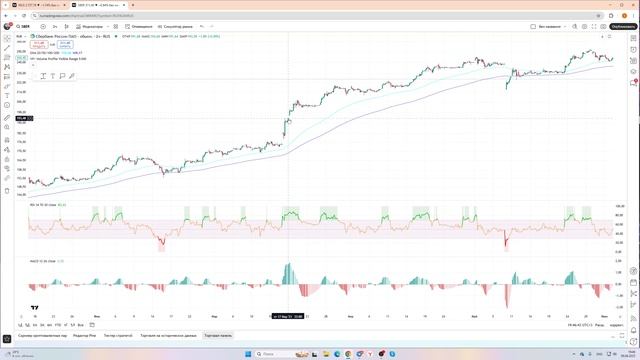The height and width of the screenshot is (360, 640).
Task: Create an alert with the Оповещение button
Action: point(138,27)
